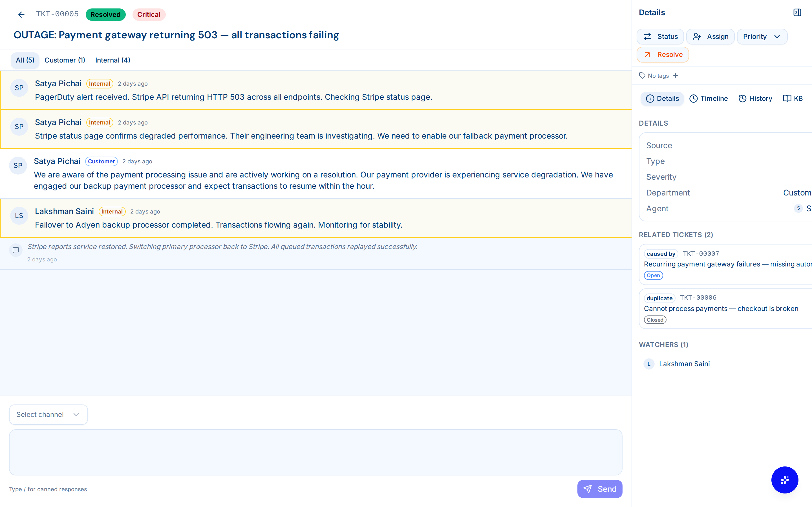Click the tag icon next to No tags

pyautogui.click(x=643, y=75)
